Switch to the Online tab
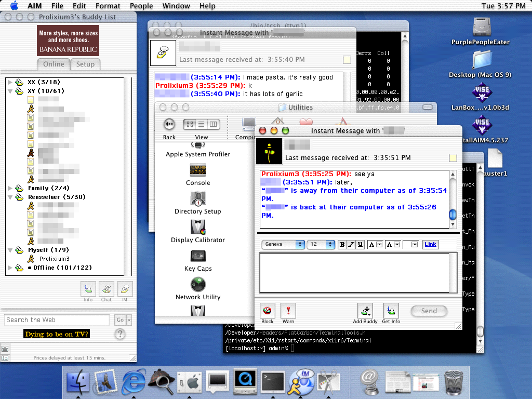This screenshot has width=532, height=399. click(x=54, y=64)
